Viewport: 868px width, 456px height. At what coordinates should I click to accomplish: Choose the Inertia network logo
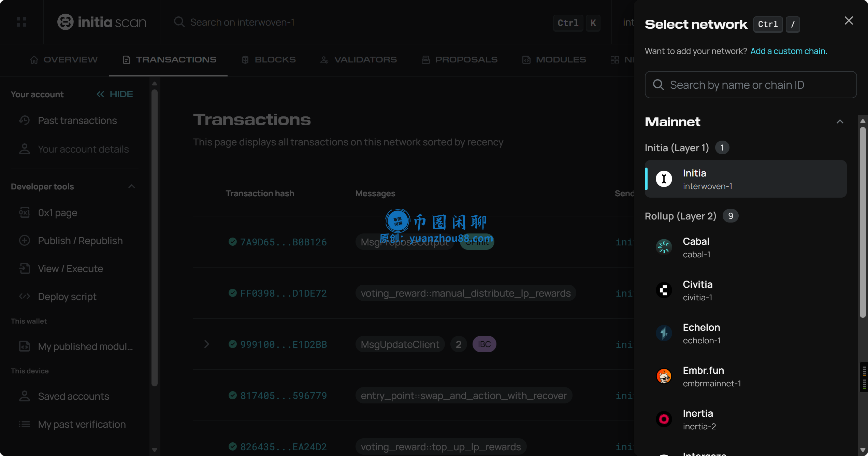664,419
